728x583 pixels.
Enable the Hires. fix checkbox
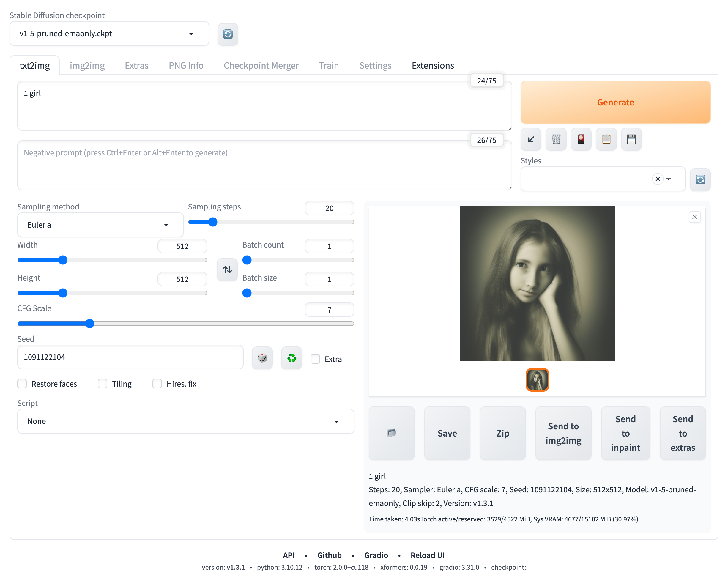point(157,384)
